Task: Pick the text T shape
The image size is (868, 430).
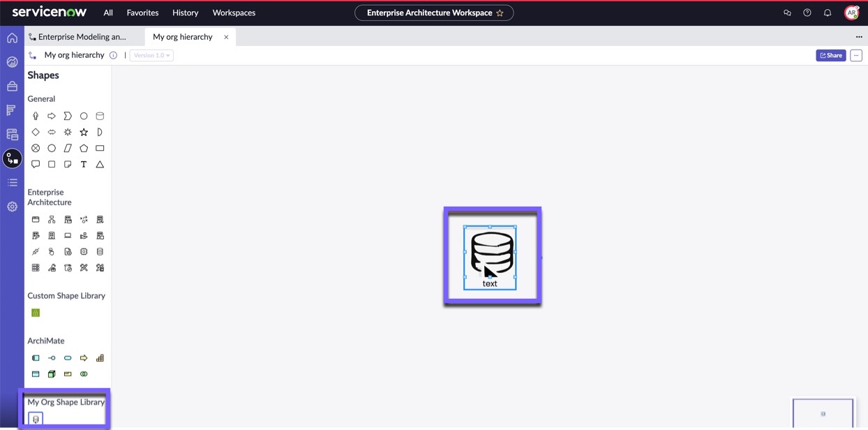Action: point(84,164)
